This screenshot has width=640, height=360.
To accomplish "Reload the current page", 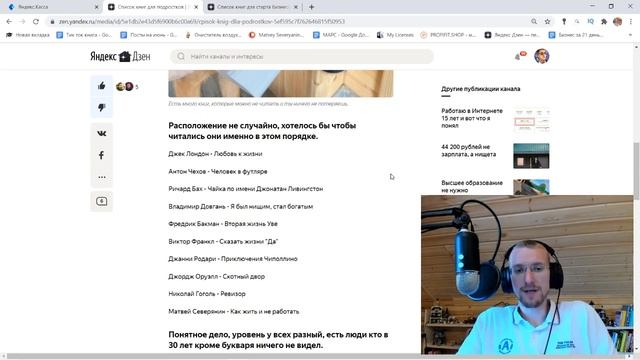I will click(x=36, y=21).
